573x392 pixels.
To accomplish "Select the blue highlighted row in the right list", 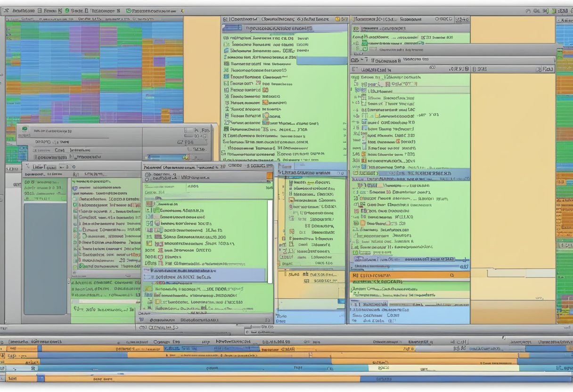I will [410, 173].
